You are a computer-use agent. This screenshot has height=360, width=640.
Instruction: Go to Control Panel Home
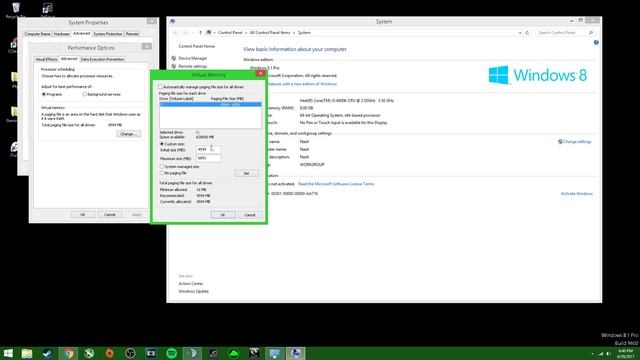197,46
